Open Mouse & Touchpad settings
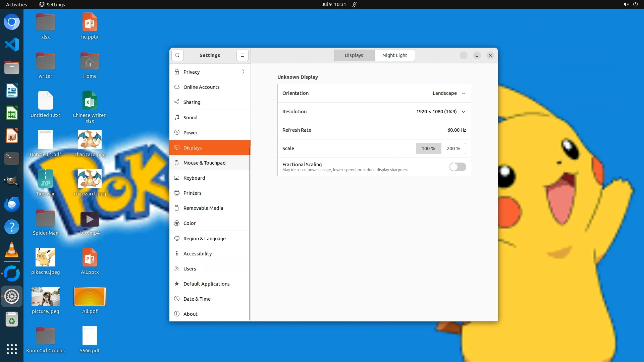This screenshot has height=362, width=644. 204,163
